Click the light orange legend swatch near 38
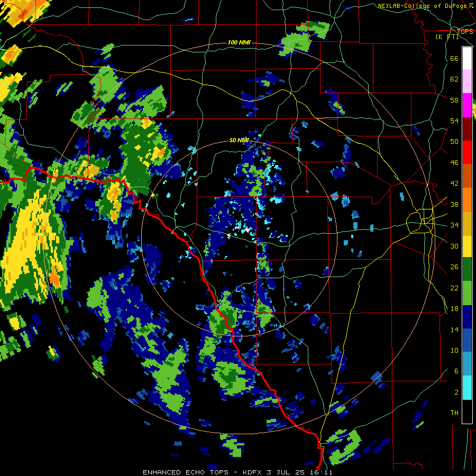 coord(467,199)
